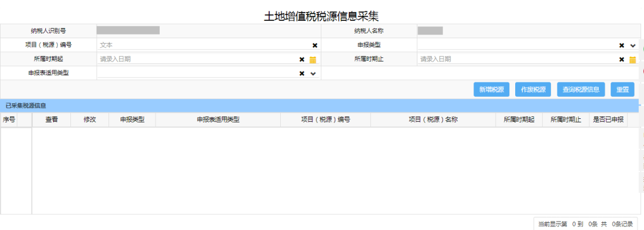Click the 所属时期起 table column header

[519, 119]
